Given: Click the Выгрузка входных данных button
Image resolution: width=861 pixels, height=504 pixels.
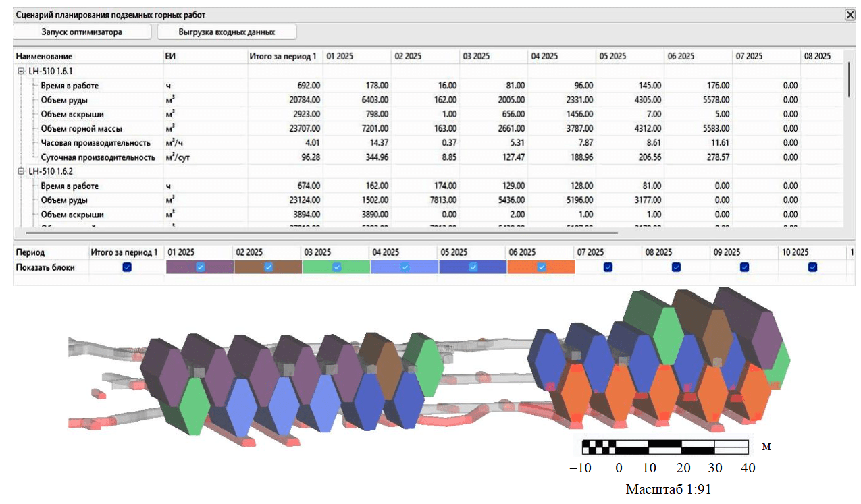Looking at the screenshot, I should (226, 32).
